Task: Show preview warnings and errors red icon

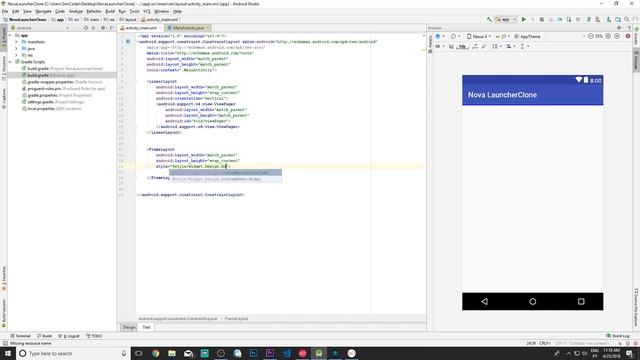Action: click(x=628, y=36)
